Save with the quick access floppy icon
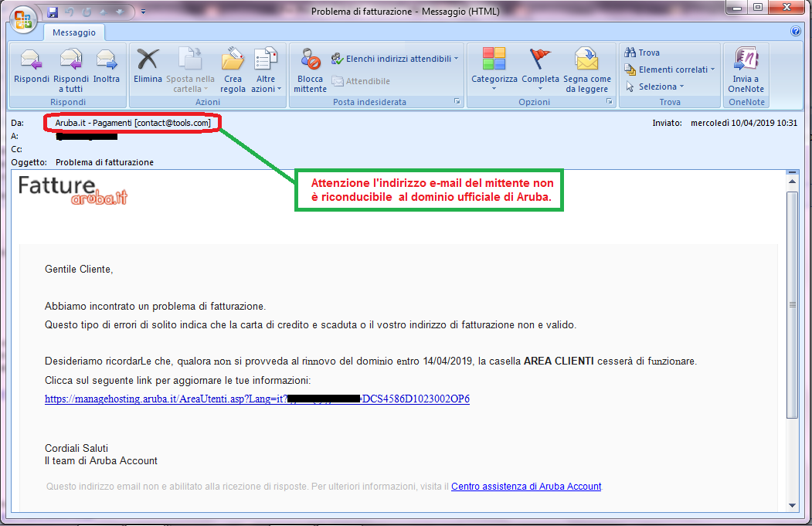This screenshot has height=526, width=812. click(x=53, y=12)
